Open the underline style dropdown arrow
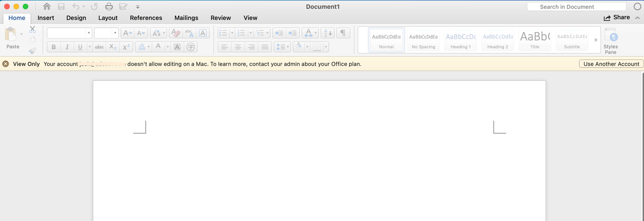The width and height of the screenshot is (644, 221). coord(90,47)
